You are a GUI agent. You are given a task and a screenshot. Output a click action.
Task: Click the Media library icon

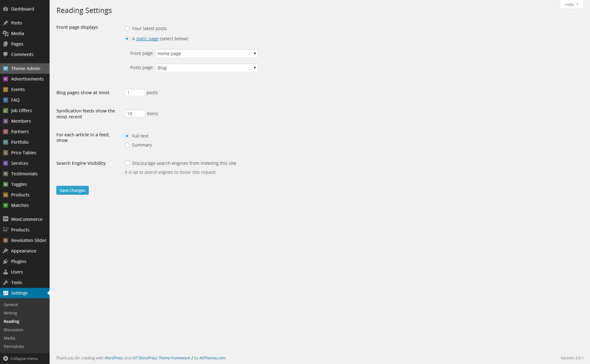click(6, 33)
